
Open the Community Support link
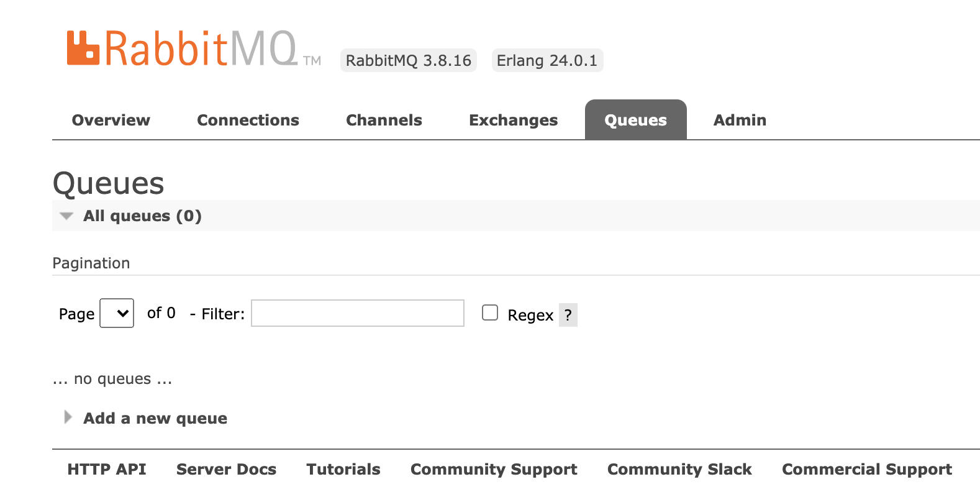[494, 469]
